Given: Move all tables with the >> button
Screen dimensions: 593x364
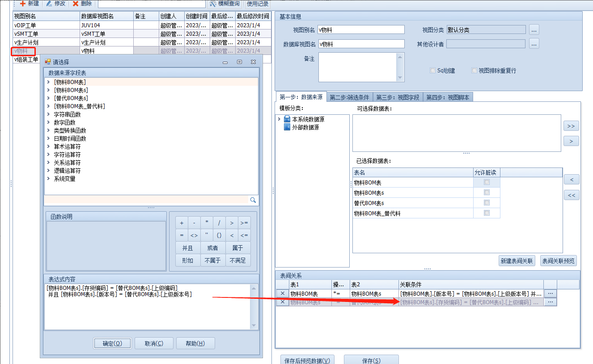Looking at the screenshot, I should tap(571, 126).
